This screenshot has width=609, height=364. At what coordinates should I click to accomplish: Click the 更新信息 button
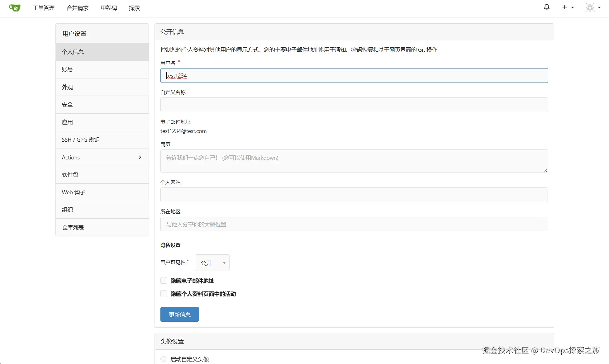tap(179, 314)
